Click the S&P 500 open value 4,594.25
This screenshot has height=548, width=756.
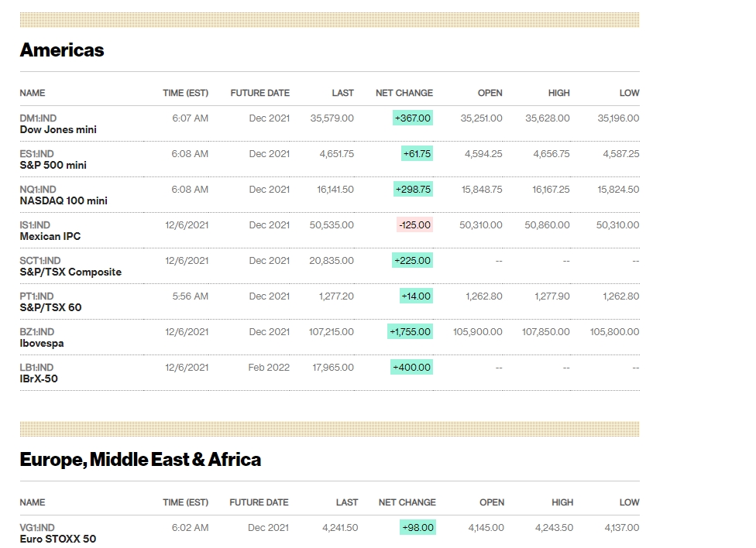pyautogui.click(x=483, y=154)
